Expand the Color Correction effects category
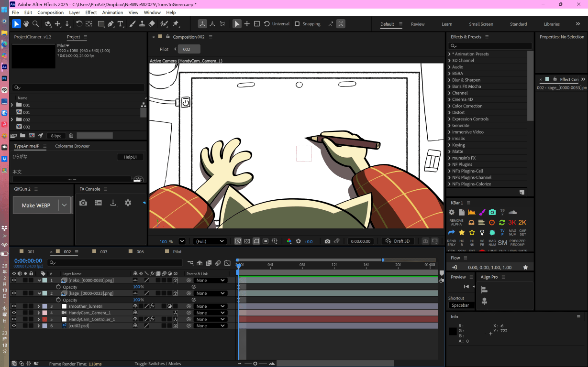The width and height of the screenshot is (588, 367). pos(450,106)
